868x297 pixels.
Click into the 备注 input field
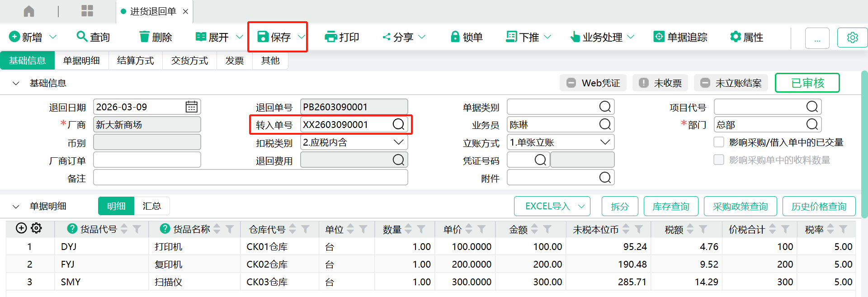[x=250, y=178]
